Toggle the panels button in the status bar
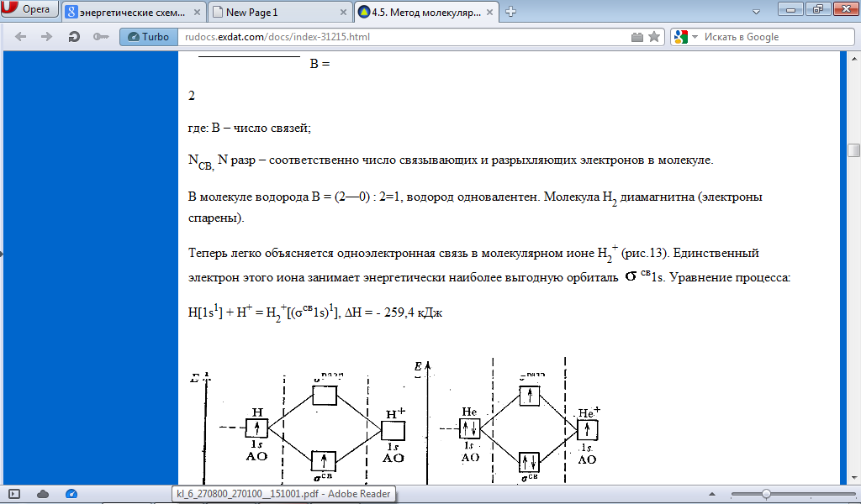This screenshot has width=861, height=504. pos(14,494)
